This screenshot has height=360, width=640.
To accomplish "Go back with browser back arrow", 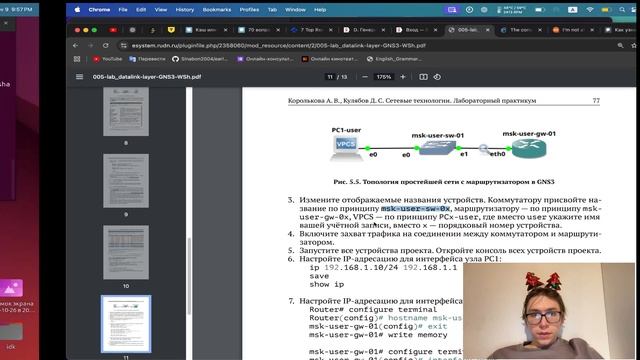I will click(76, 45).
